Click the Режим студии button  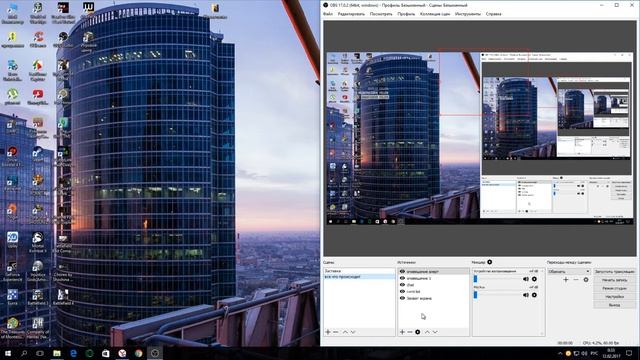click(614, 288)
